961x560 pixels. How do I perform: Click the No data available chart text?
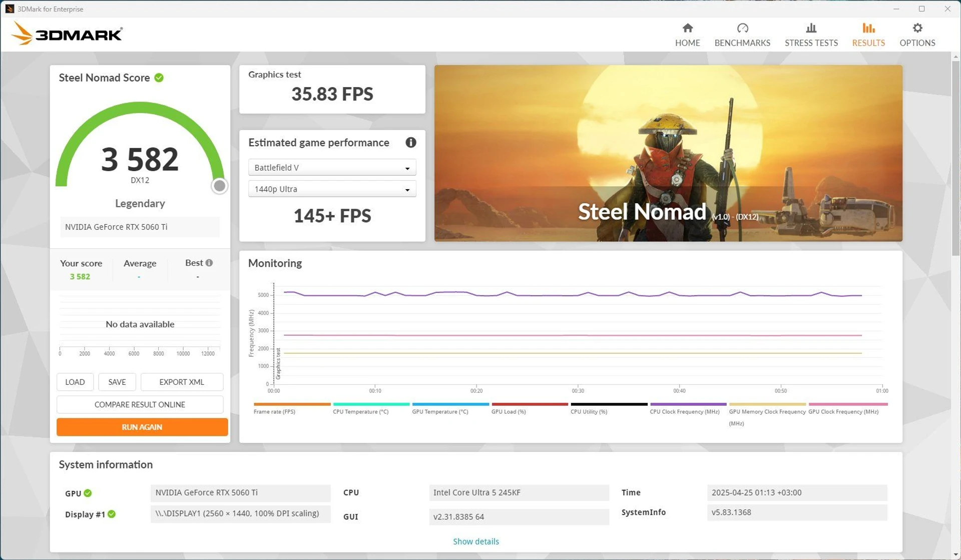[x=140, y=324]
